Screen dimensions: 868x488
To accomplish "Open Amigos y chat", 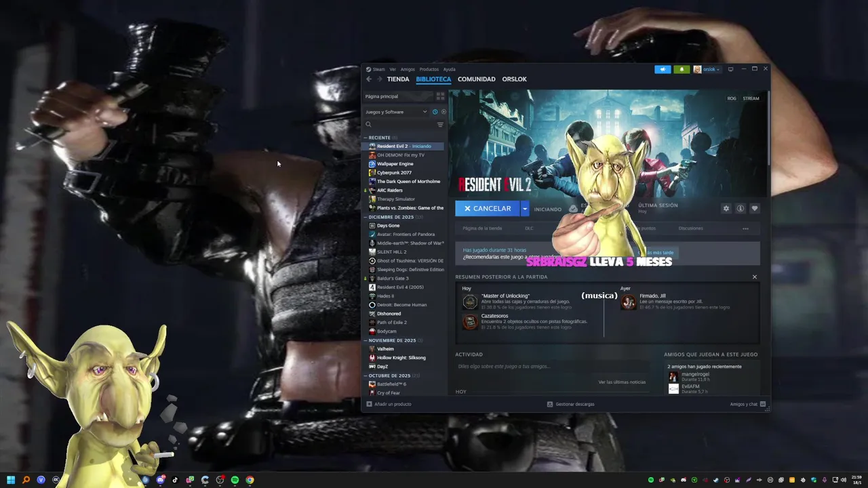I will pyautogui.click(x=748, y=404).
